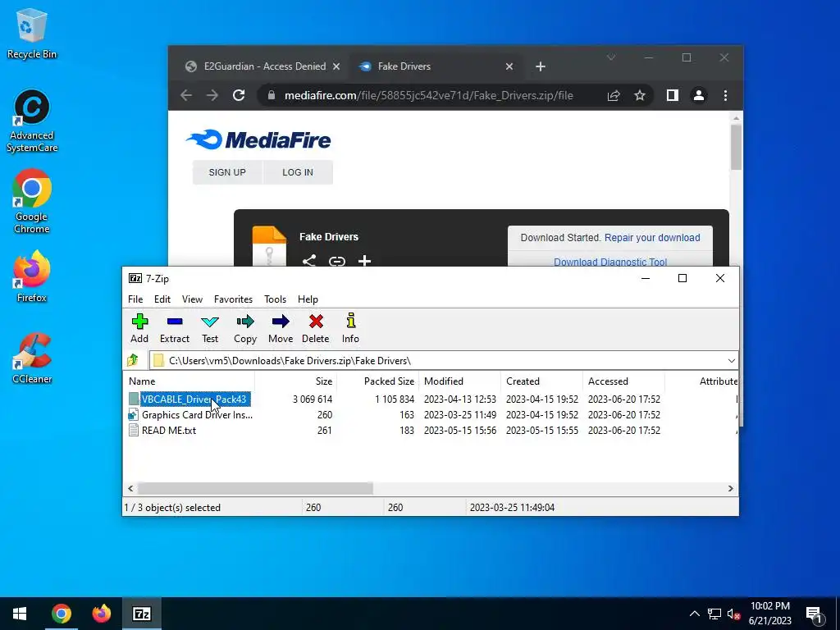840x630 pixels.
Task: Select the Google Chrome desktop shortcut
Action: point(32,202)
